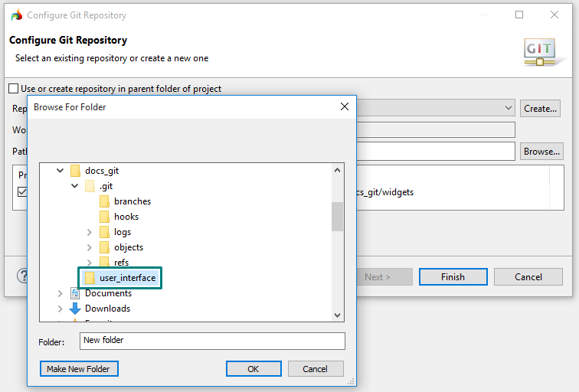Select the hooks folder icon
This screenshot has height=392, width=579.
coord(105,217)
